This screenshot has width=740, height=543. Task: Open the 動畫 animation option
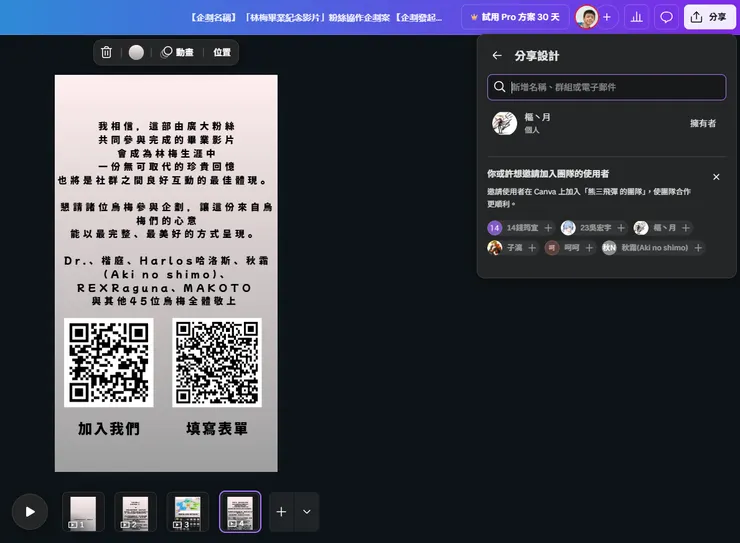pyautogui.click(x=177, y=52)
